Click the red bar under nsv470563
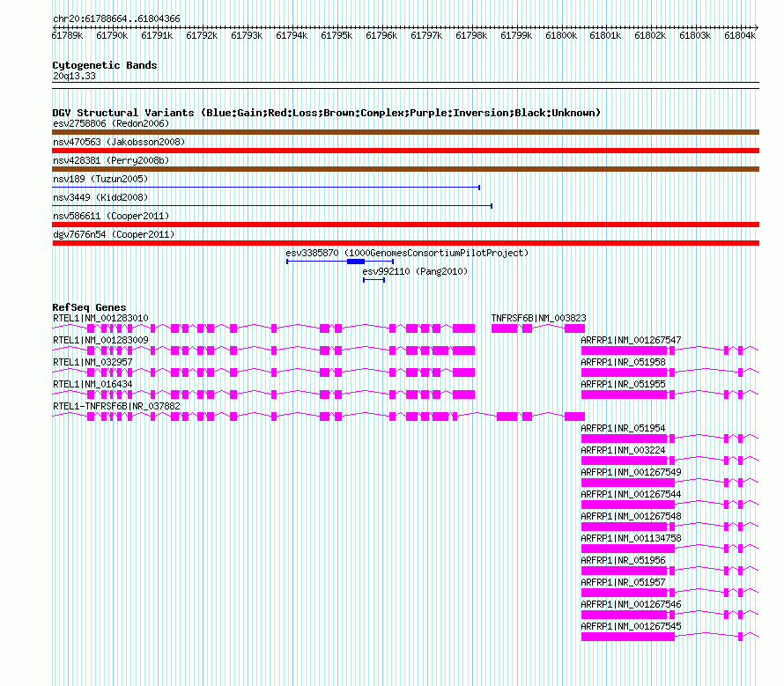 pyautogui.click(x=405, y=151)
